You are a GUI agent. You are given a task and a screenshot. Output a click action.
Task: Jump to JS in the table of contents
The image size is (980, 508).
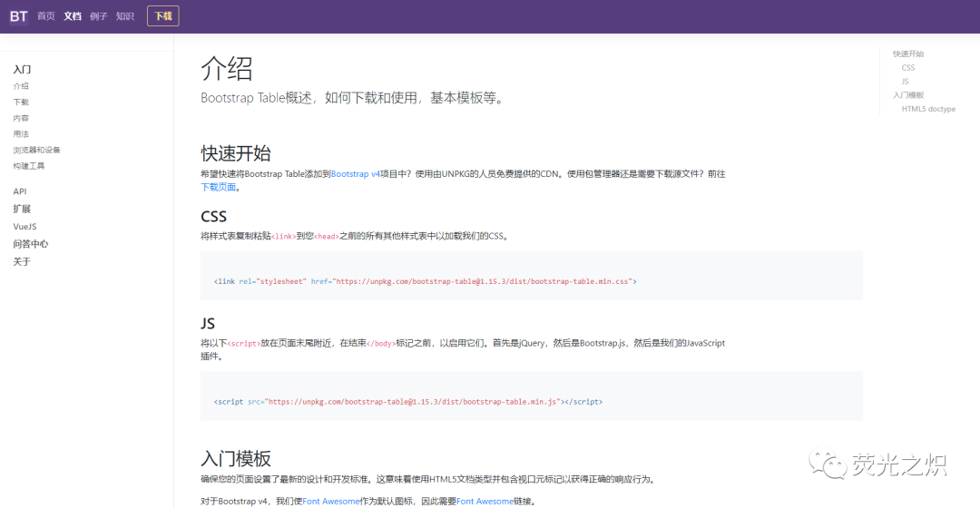tap(905, 82)
